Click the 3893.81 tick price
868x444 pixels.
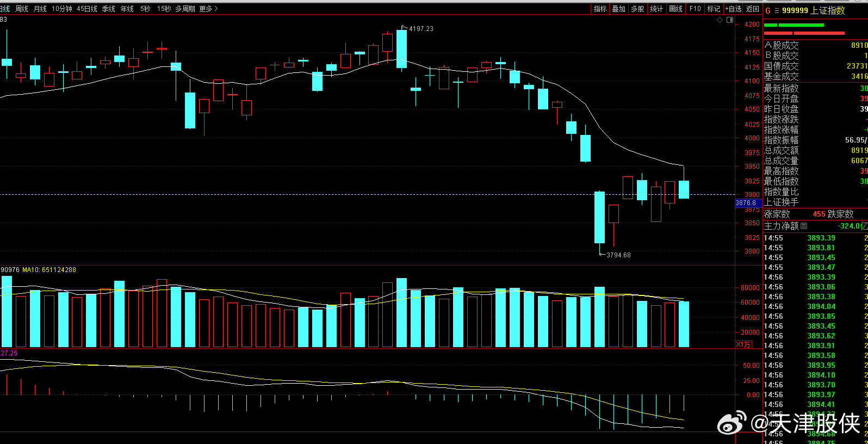(821, 248)
